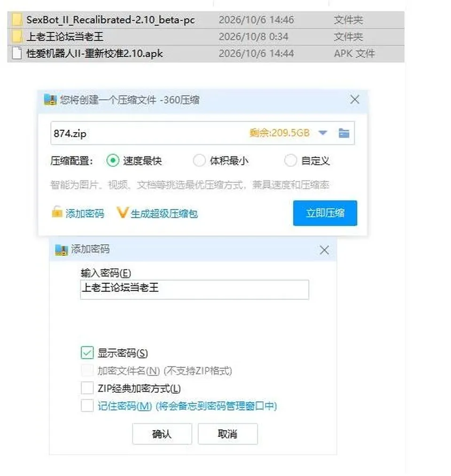Click the 立即压缩 button
451x476 pixels.
tap(325, 213)
